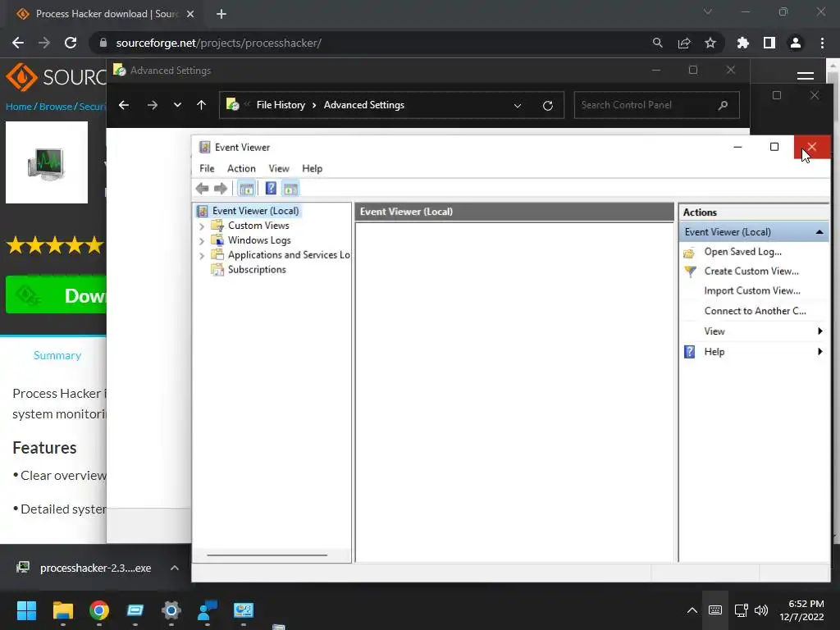Viewport: 840px width, 630px height.
Task: Open Chrome extensions puzzle icon
Action: point(742,43)
